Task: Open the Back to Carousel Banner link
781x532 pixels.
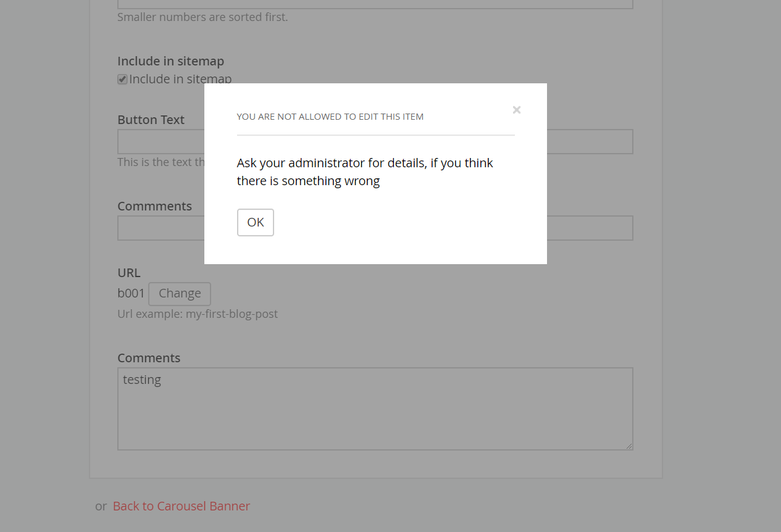Action: pyautogui.click(x=182, y=506)
